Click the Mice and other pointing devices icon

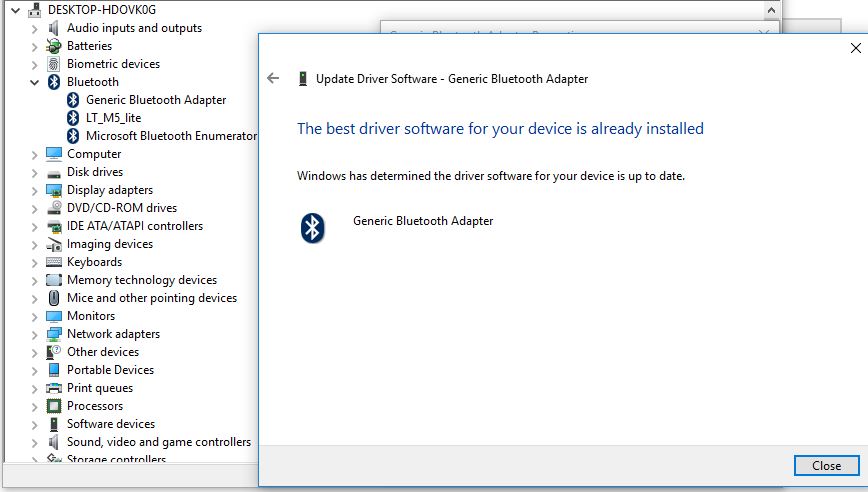pos(54,298)
